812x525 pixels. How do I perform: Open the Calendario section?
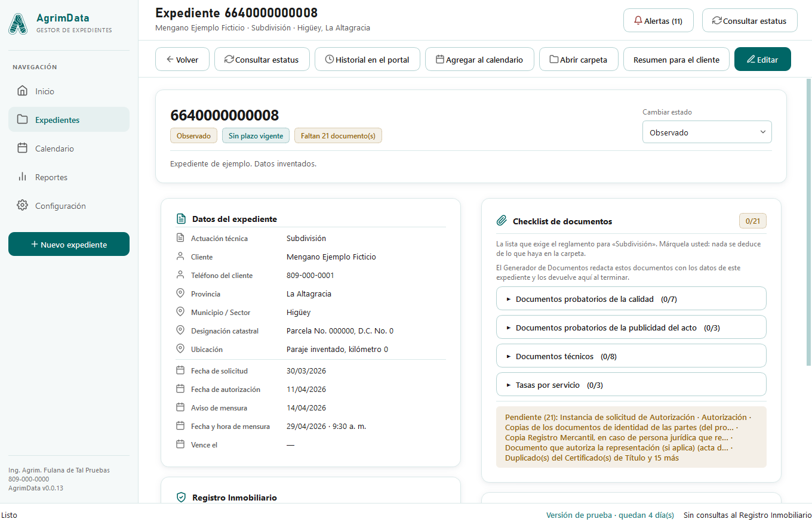(69, 149)
